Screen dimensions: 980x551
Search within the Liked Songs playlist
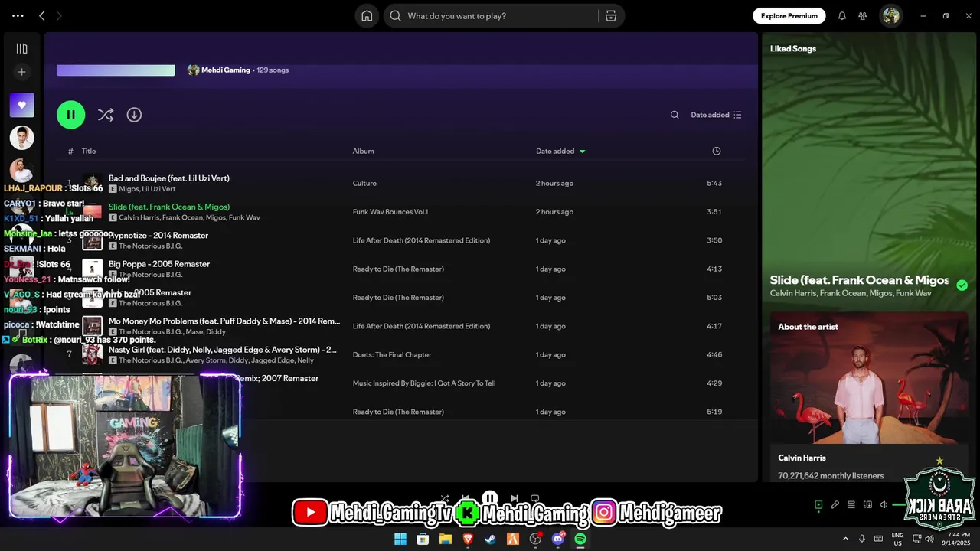[x=675, y=115]
